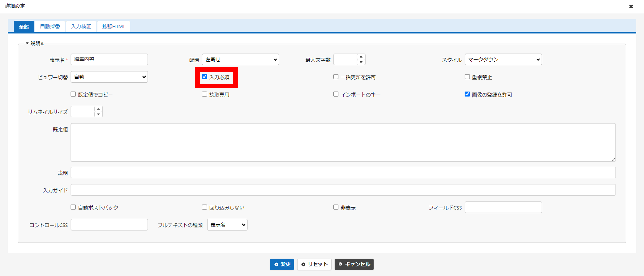Screen dimensions: 644x276
Task: Uncheck 画像の登録を許可 checkbox
Action: [x=467, y=94]
